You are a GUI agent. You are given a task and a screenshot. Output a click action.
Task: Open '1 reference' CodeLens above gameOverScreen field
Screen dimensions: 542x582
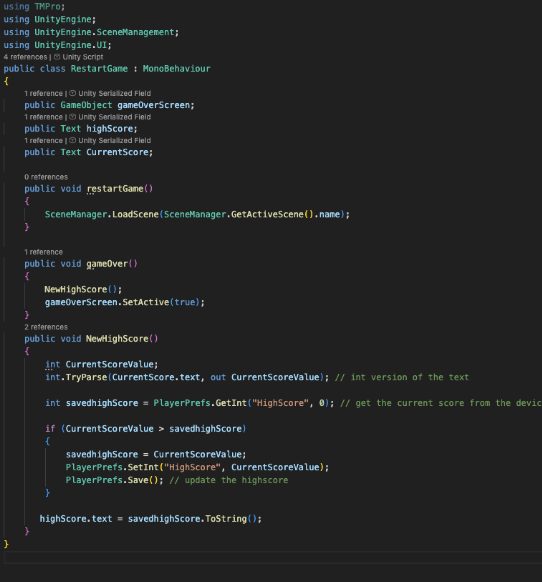pos(43,93)
